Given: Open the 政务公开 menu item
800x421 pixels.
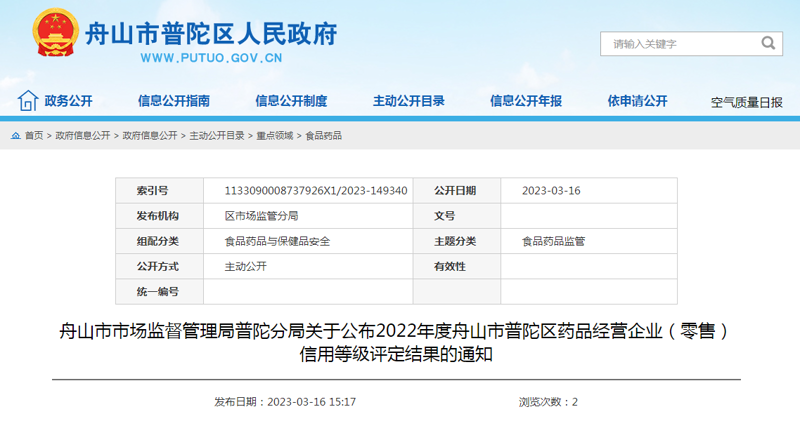Looking at the screenshot, I should pyautogui.click(x=68, y=101).
